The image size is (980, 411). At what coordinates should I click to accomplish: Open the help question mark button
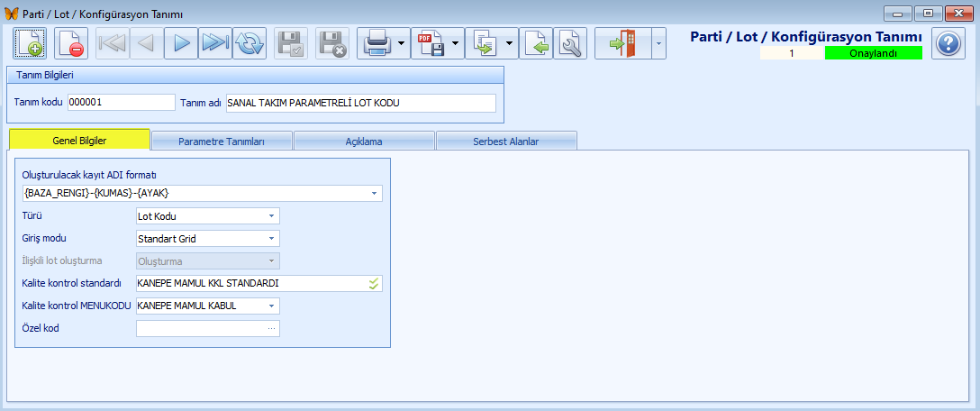pos(948,43)
